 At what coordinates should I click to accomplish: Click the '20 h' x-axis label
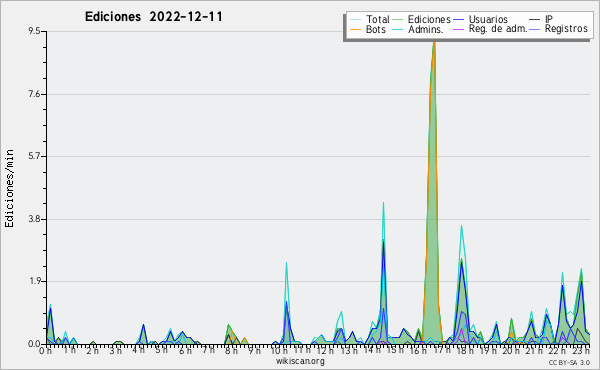[x=511, y=351]
